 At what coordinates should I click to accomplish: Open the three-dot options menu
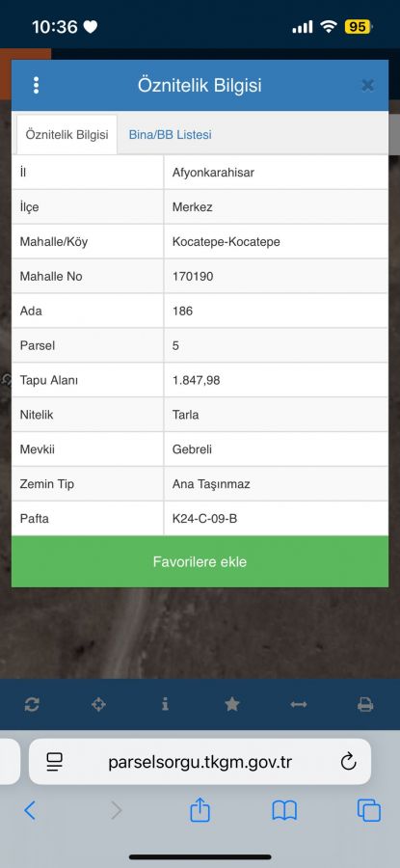(x=36, y=85)
